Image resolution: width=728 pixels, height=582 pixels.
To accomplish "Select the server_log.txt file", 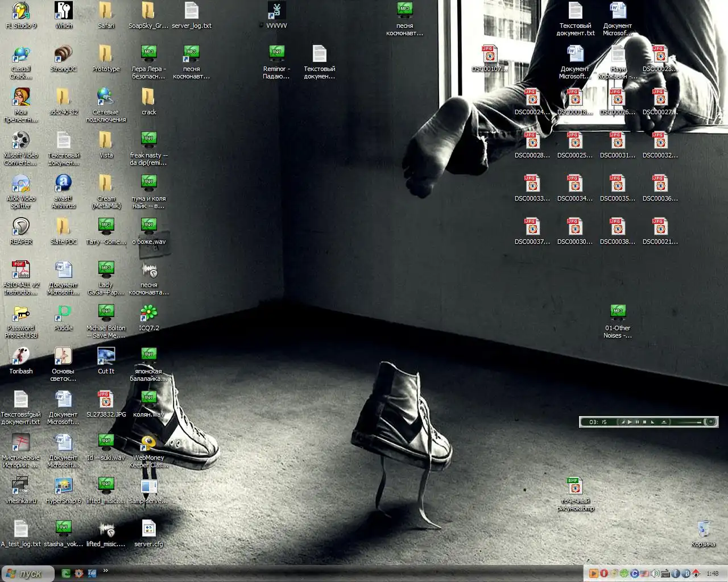I will click(192, 11).
